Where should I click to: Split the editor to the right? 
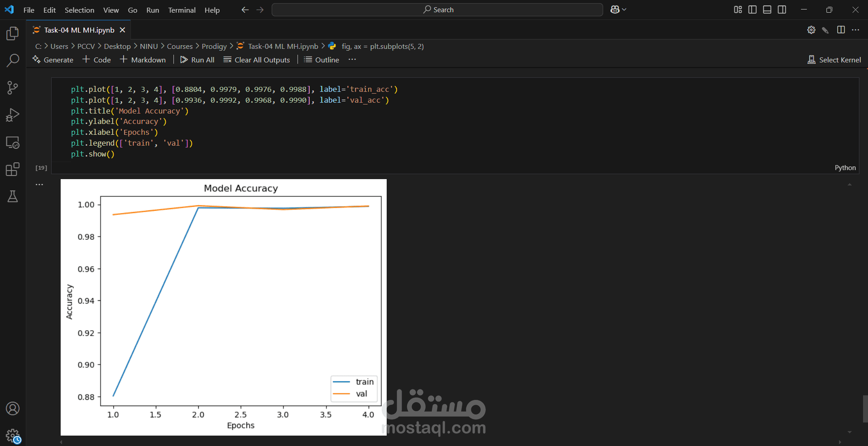(841, 30)
